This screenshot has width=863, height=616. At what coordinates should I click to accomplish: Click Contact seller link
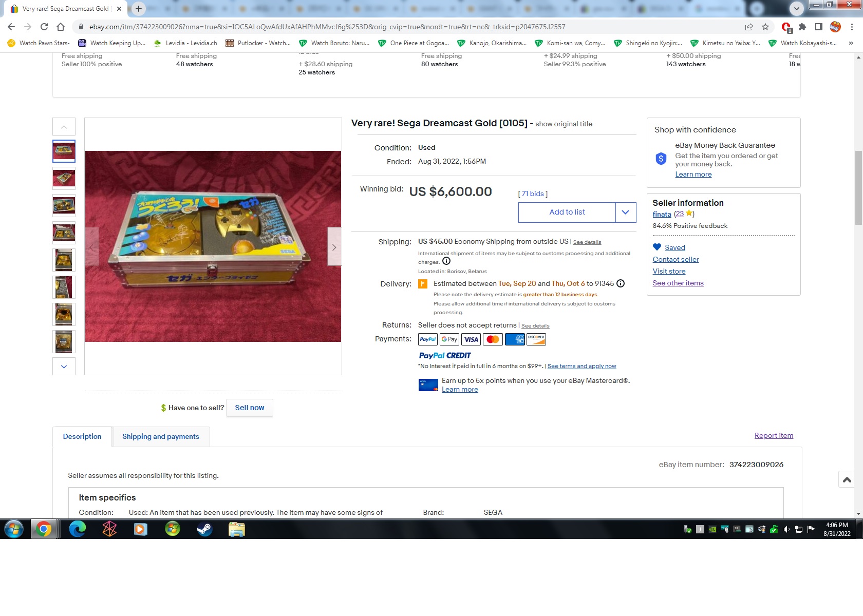point(676,259)
